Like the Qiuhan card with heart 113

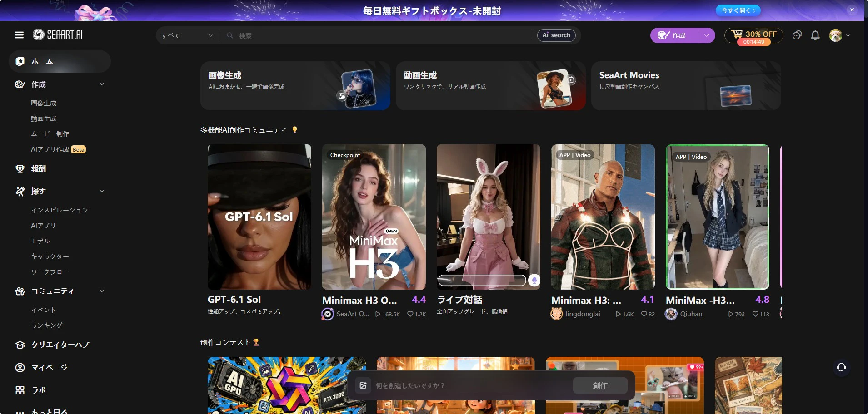pos(755,314)
